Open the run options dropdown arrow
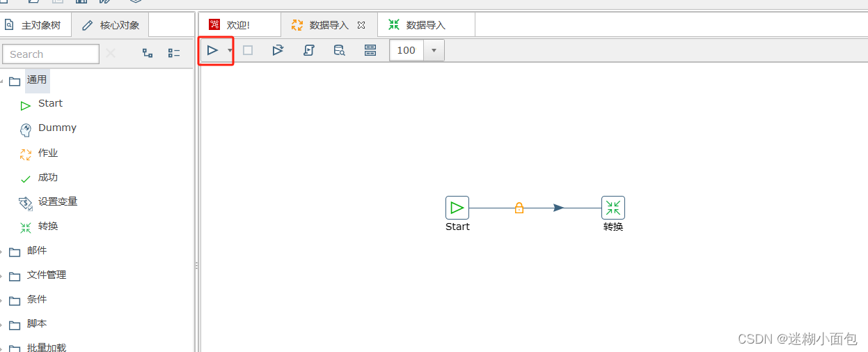 pos(230,50)
